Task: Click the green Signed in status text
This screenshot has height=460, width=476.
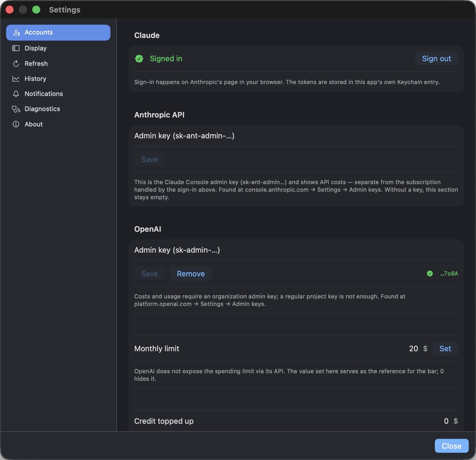Action: pos(166,59)
